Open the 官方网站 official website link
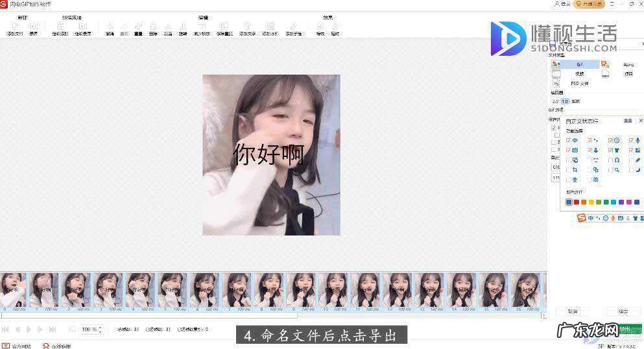This screenshot has height=349, width=644. (x=16, y=346)
